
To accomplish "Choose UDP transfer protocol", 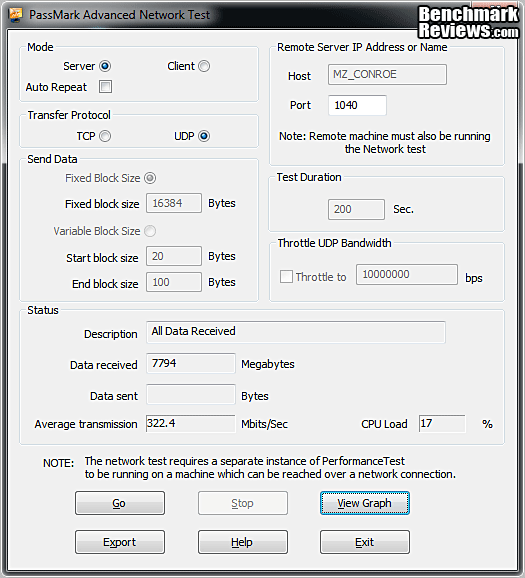I will (204, 136).
